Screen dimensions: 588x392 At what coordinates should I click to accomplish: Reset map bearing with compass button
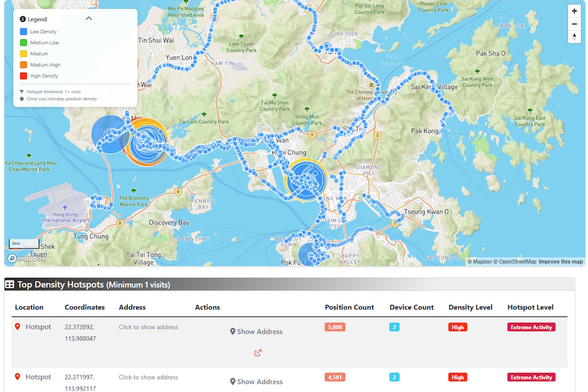pos(574,37)
